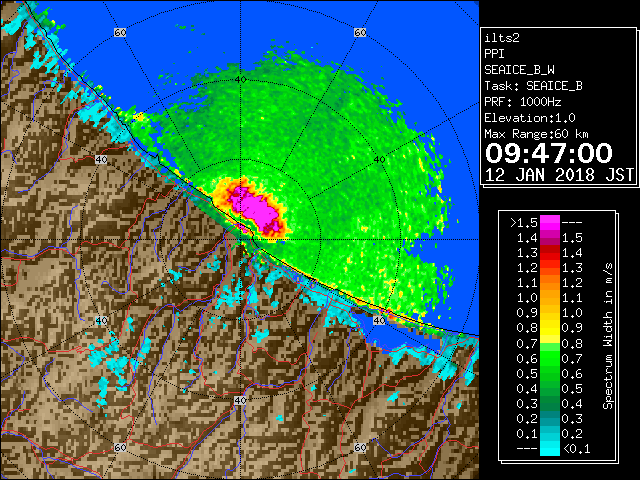Select the '60' ring label over the sea, northeast

(x=360, y=32)
